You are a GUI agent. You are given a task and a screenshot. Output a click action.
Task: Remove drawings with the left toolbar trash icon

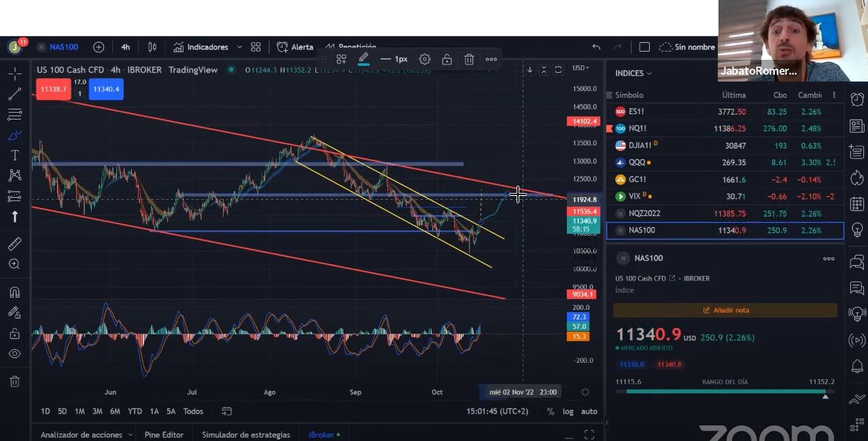pyautogui.click(x=14, y=382)
